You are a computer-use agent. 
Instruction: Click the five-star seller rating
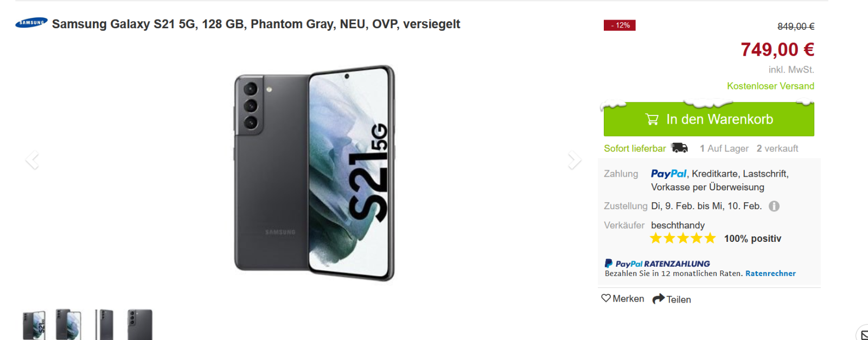683,238
